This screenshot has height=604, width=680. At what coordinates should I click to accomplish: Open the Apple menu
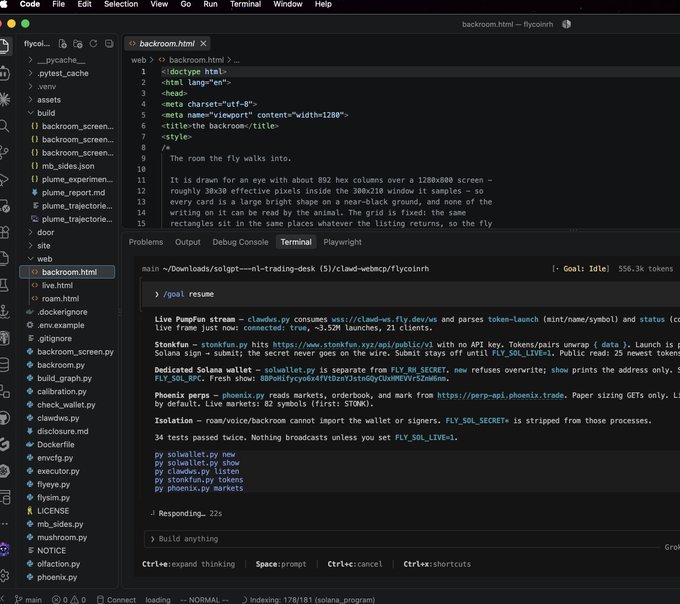tap(3, 4)
